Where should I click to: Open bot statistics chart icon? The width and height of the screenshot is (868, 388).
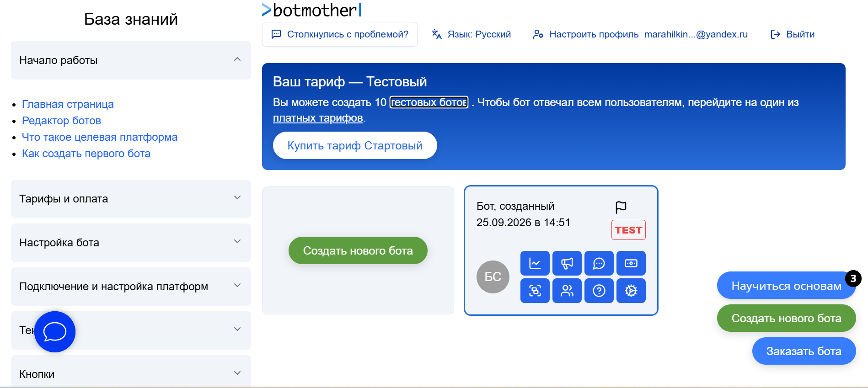click(535, 263)
